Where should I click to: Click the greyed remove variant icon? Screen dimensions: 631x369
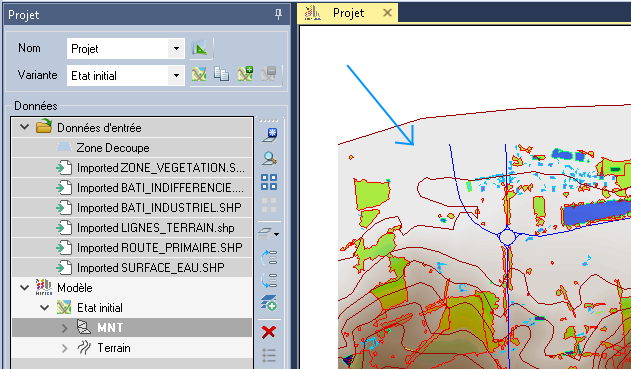coord(268,74)
